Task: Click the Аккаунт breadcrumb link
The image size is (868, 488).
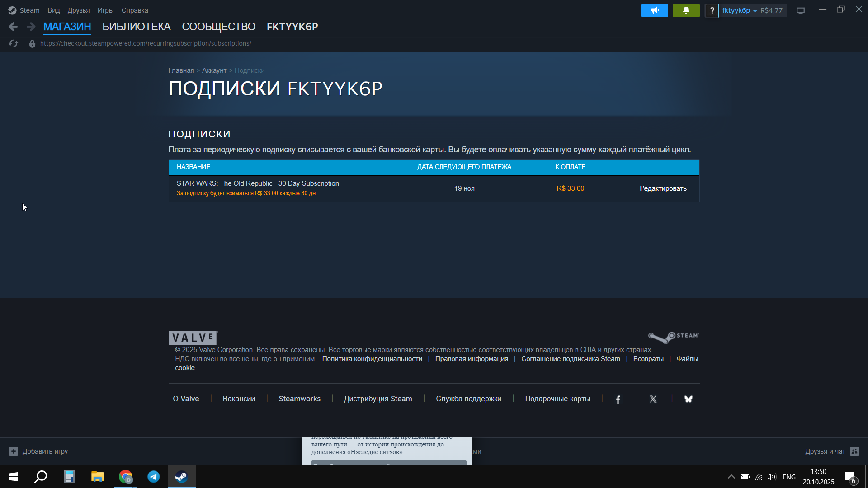Action: [x=214, y=70]
